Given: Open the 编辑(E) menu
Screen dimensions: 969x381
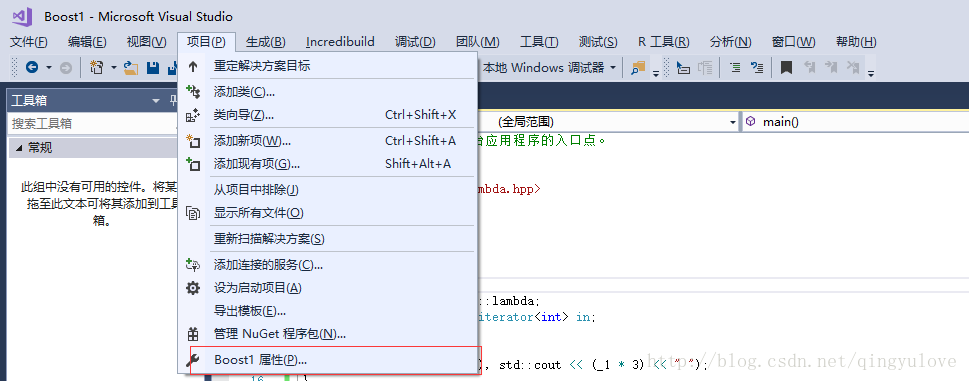Looking at the screenshot, I should [87, 42].
